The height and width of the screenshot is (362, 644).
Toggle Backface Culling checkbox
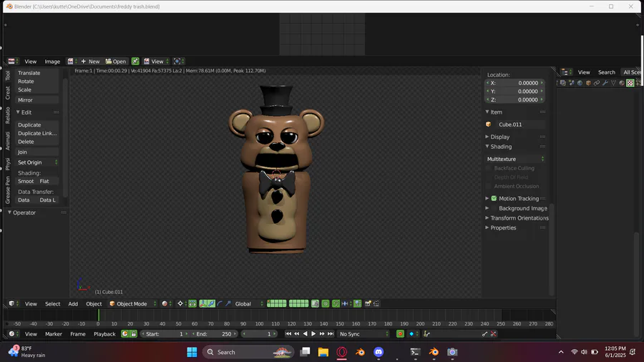[x=489, y=168]
